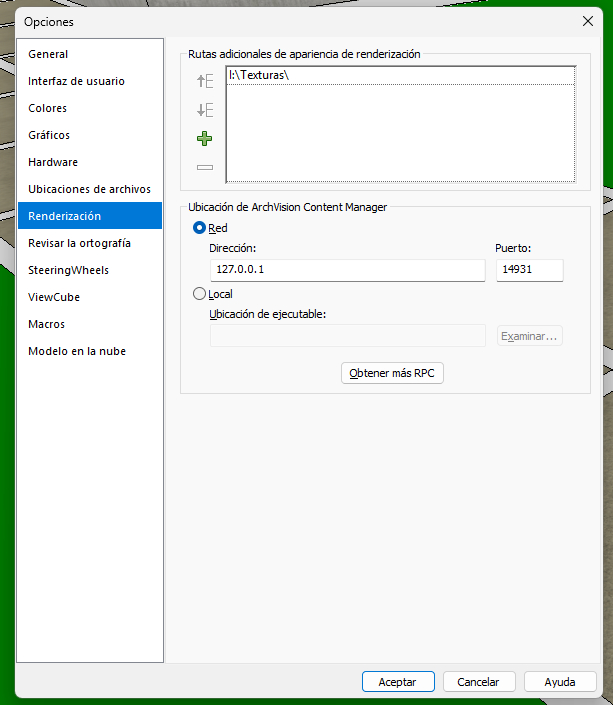Screen dimensions: 613x705
Task: Go to Ubicaciones de archivos category
Action: 90,189
